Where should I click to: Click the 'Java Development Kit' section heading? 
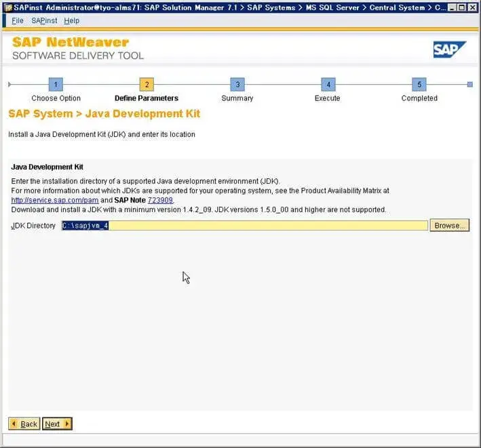47,167
